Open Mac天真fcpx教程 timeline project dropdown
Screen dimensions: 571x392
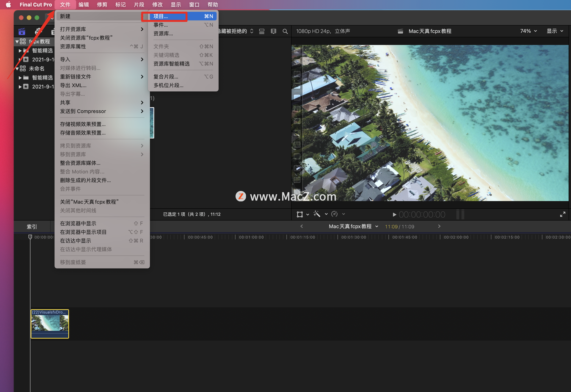pos(354,226)
